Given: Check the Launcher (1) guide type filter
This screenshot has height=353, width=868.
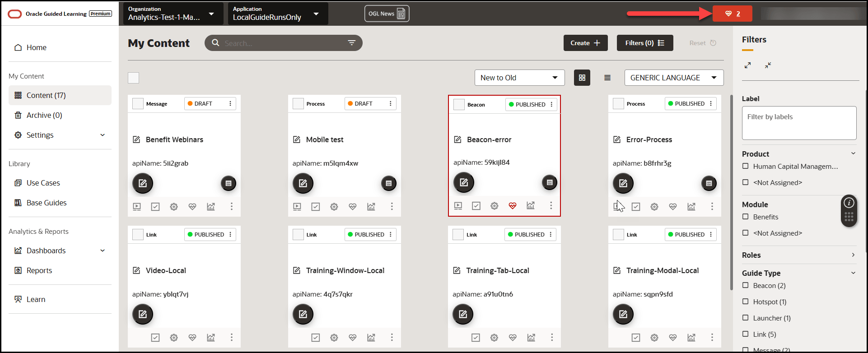Looking at the screenshot, I should coord(746,318).
